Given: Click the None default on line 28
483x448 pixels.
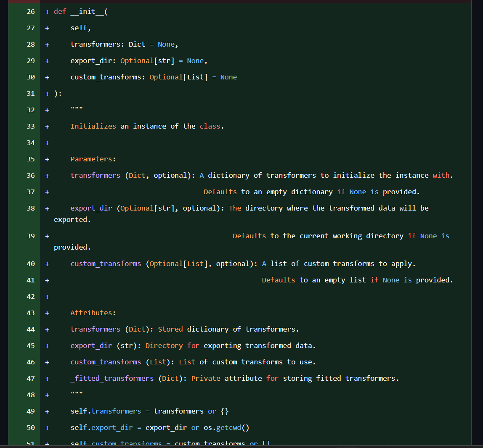Looking at the screenshot, I should (x=166, y=44).
